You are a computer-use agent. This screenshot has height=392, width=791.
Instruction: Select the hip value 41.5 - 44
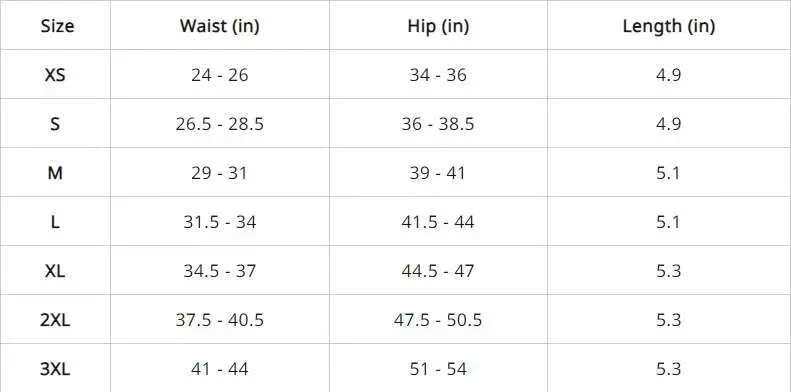[x=438, y=222]
